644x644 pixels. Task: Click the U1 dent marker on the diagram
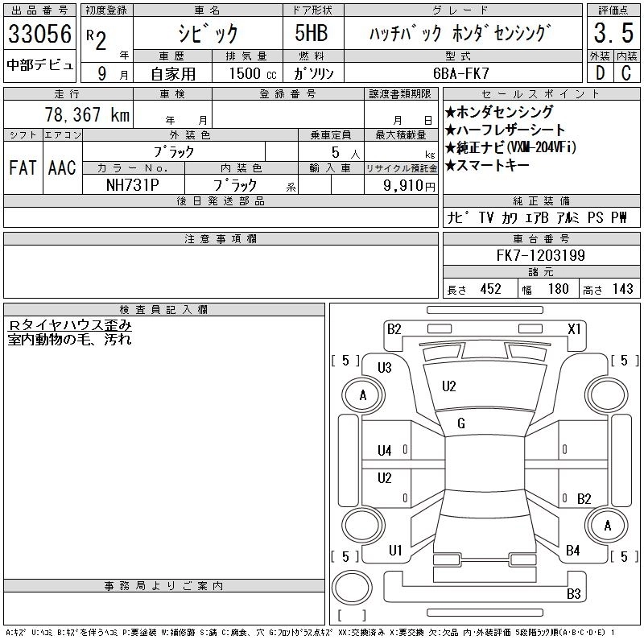pos(394,551)
